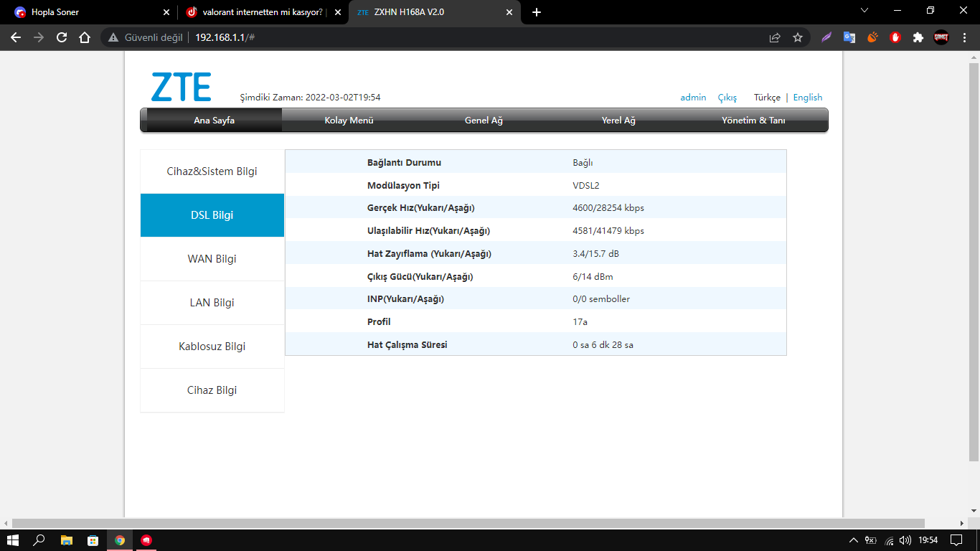Open the red app in the taskbar
Image resolution: width=980 pixels, height=551 pixels.
[x=146, y=540]
